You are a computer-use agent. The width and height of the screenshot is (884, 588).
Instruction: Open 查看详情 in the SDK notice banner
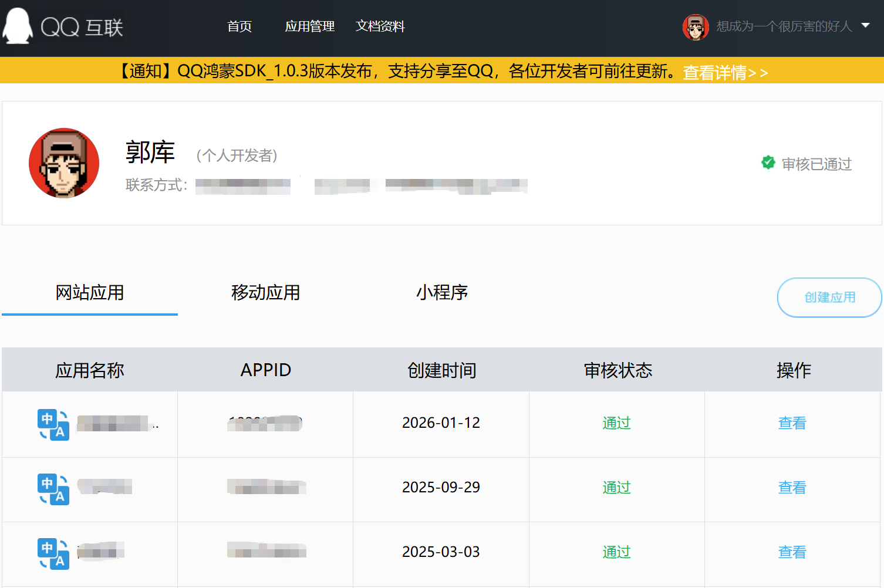[x=725, y=72]
